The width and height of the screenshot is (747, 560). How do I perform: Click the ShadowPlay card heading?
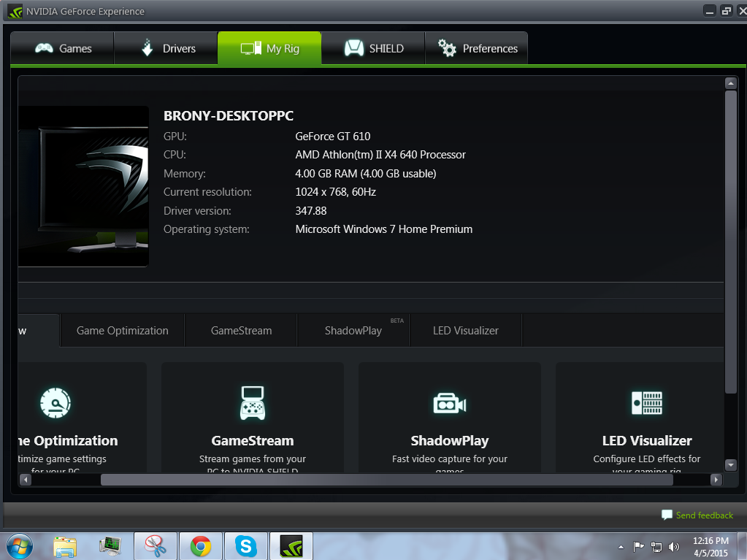click(x=450, y=440)
